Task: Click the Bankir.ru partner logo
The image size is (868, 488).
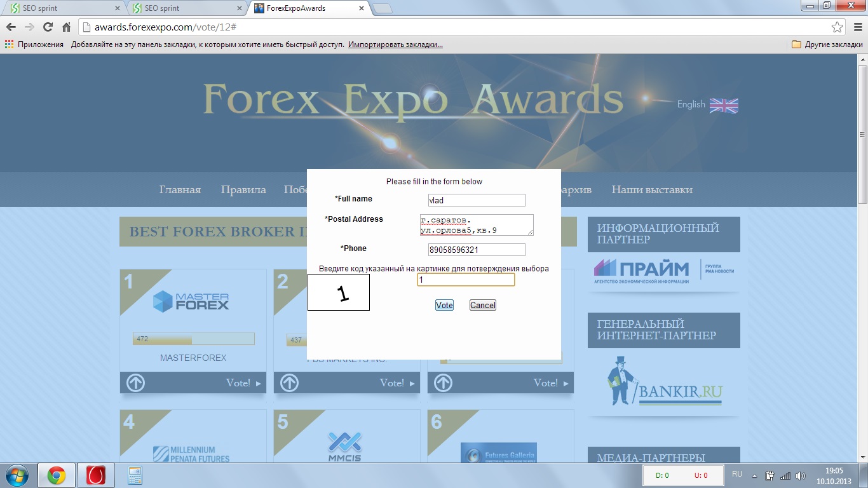Action: (x=664, y=381)
